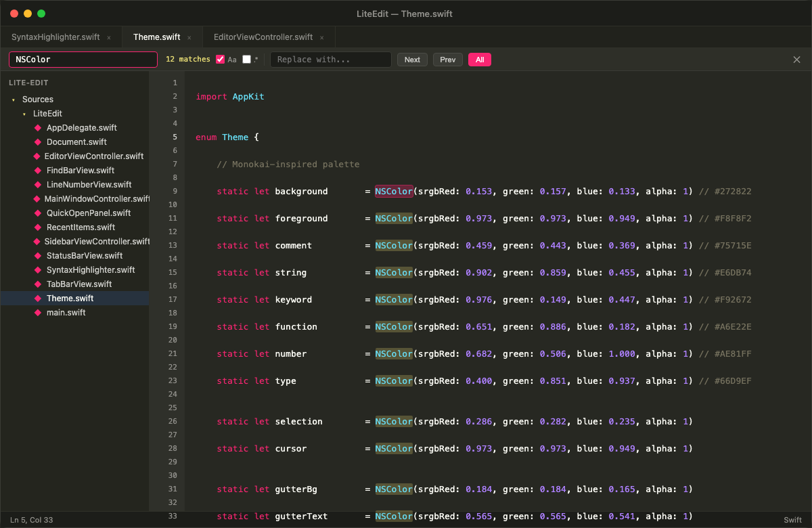Viewport: 812px width, 528px height.
Task: Click the #F92672 comment on keyword line
Action: (x=733, y=300)
